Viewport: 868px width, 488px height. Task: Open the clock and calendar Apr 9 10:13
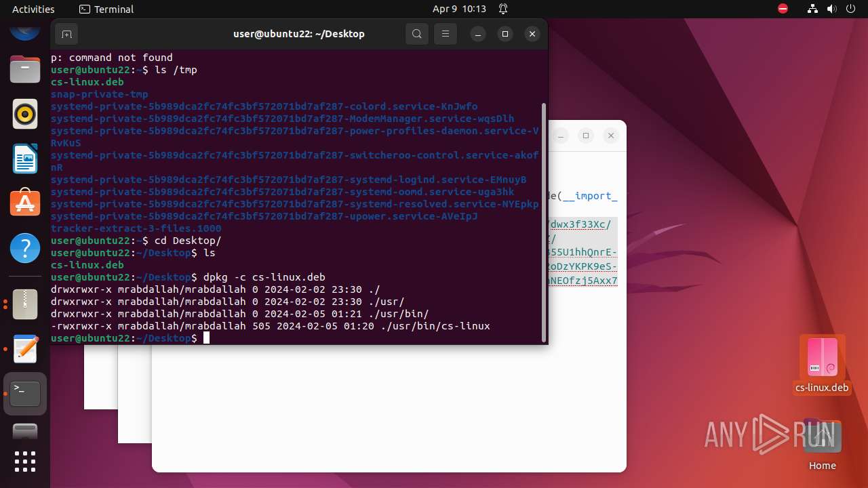tap(459, 9)
